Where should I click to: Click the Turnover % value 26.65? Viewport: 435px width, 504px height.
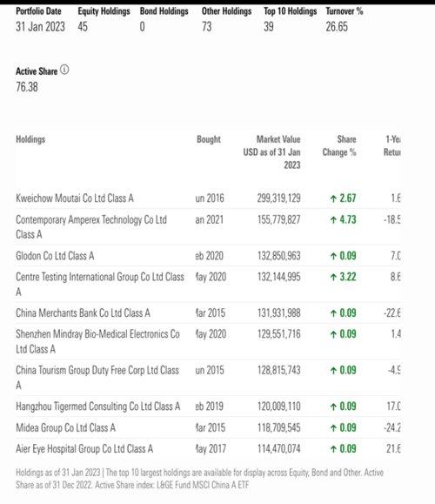pyautogui.click(x=337, y=27)
